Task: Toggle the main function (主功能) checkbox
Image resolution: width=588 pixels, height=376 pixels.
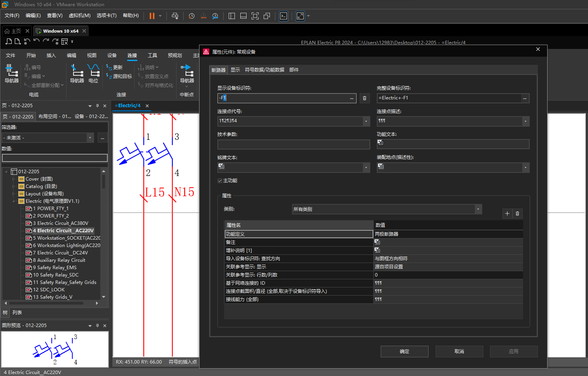Action: pos(220,181)
